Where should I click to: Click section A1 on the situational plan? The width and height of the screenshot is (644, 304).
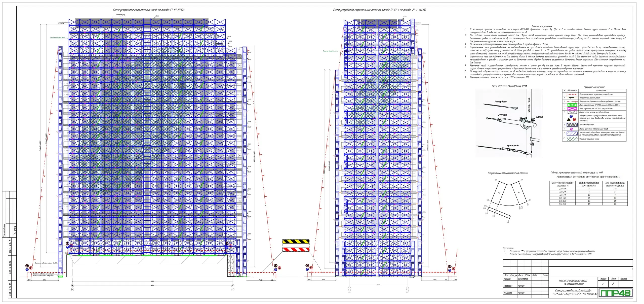[x=519, y=193]
